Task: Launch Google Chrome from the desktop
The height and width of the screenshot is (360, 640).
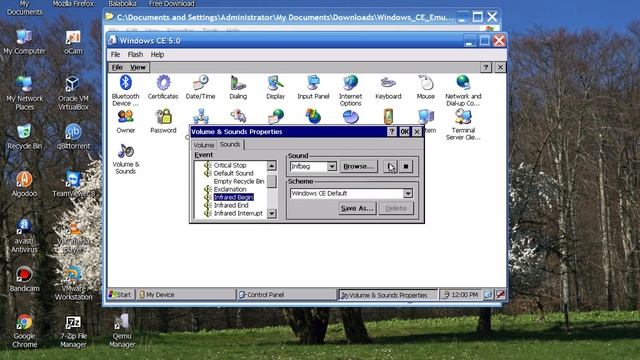Action: click(x=24, y=331)
